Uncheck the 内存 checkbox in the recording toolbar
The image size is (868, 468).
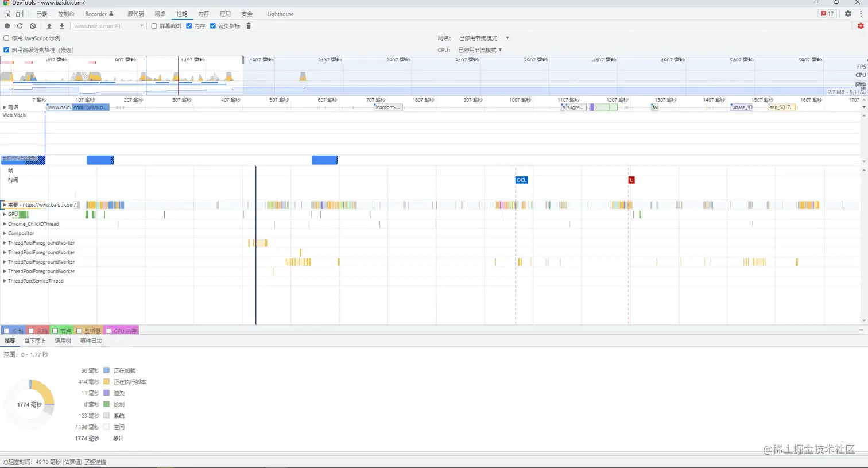pos(189,26)
